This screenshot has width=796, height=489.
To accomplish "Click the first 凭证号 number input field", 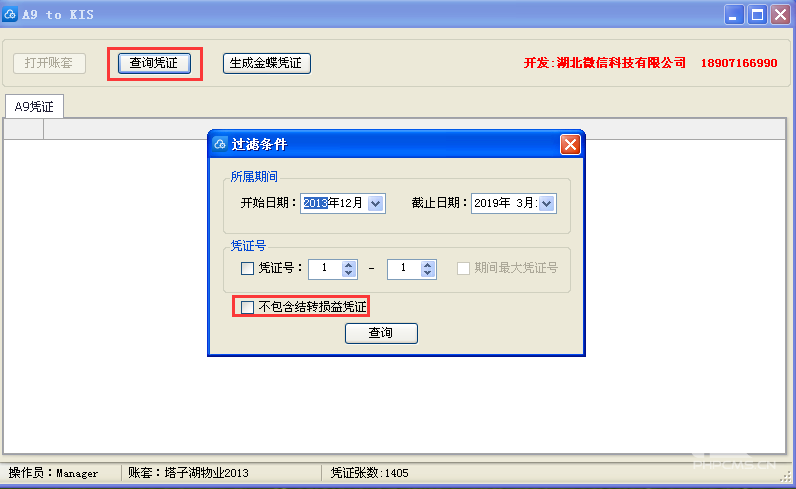I will 324,268.
